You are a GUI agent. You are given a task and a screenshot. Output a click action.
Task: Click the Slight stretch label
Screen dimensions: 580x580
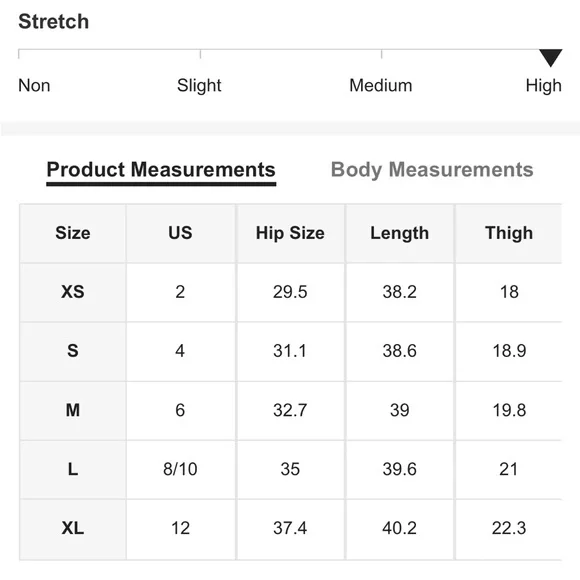click(199, 85)
